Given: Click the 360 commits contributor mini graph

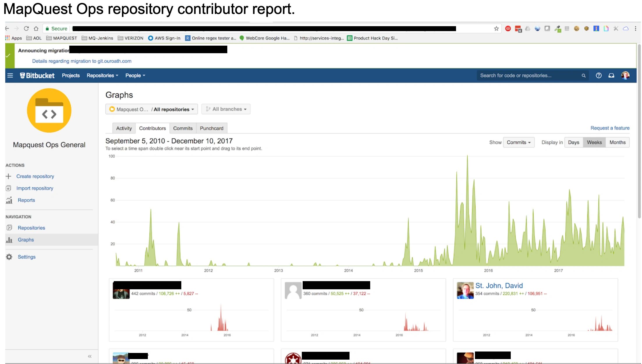Looking at the screenshot, I should point(363,319).
